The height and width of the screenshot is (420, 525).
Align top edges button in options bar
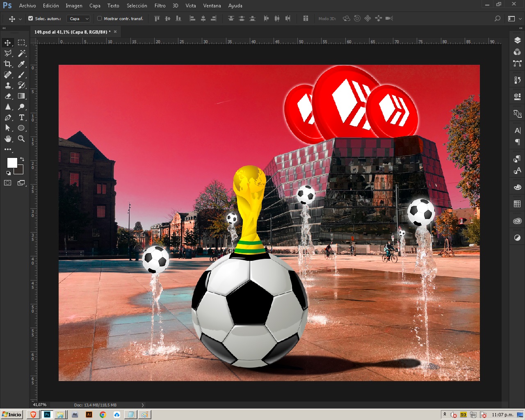click(x=157, y=18)
